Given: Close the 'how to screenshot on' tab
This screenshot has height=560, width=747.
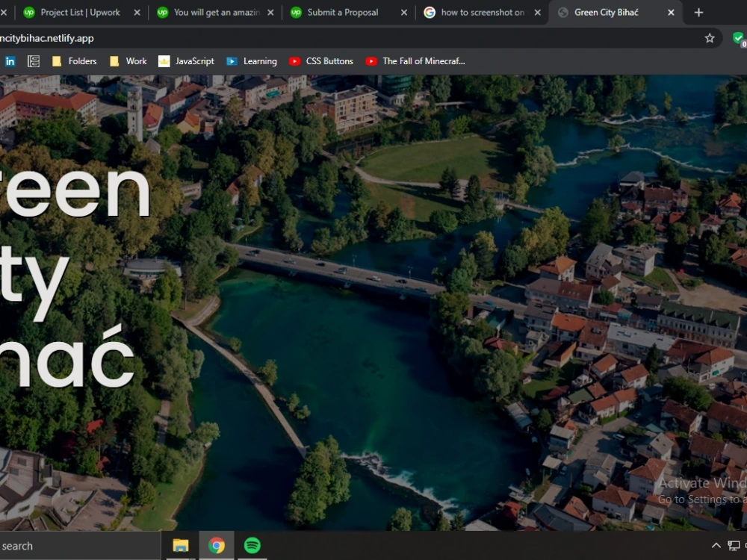Looking at the screenshot, I should pyautogui.click(x=537, y=13).
